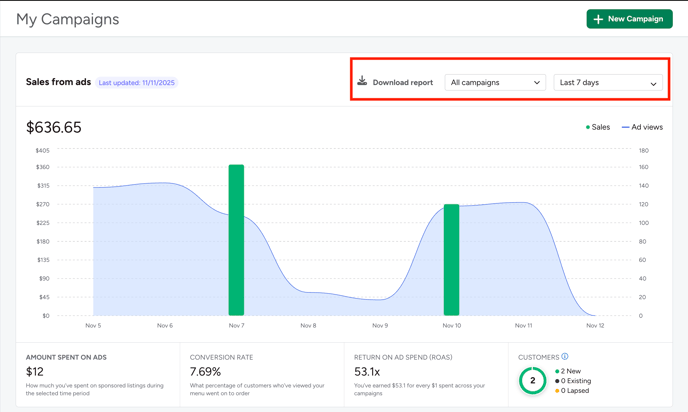Click the Download report text link
The width and height of the screenshot is (688, 412).
[403, 83]
